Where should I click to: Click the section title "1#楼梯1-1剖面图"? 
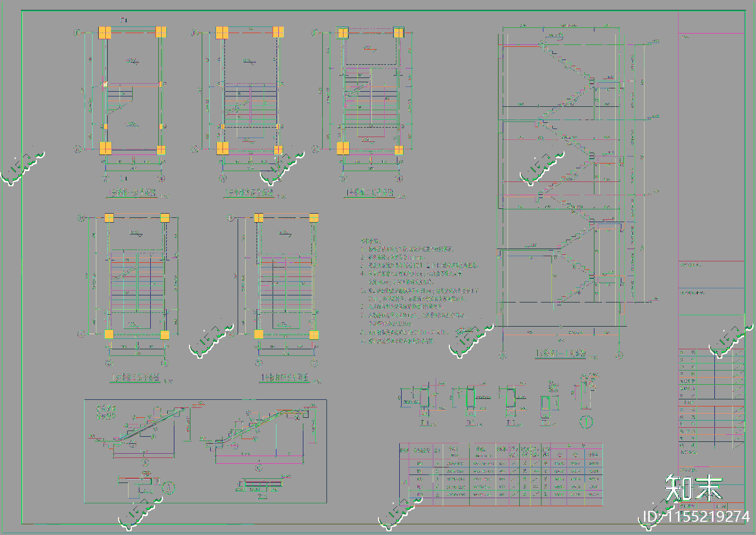tap(561, 354)
